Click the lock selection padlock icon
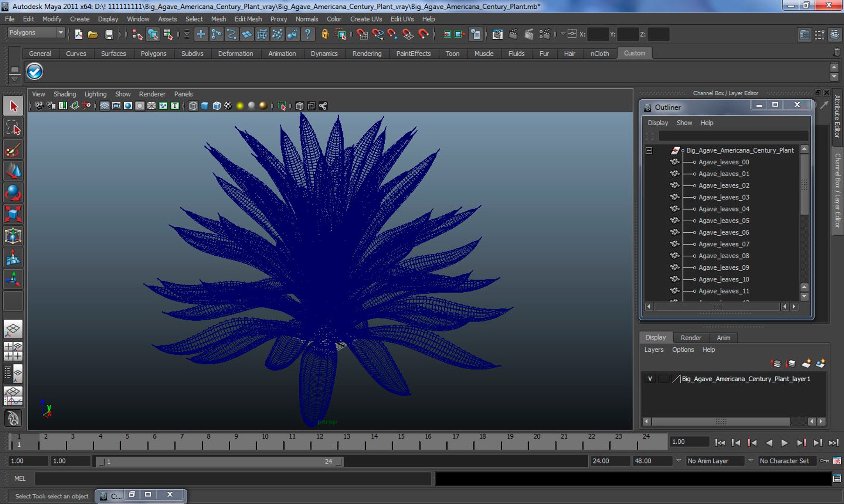 [x=325, y=34]
